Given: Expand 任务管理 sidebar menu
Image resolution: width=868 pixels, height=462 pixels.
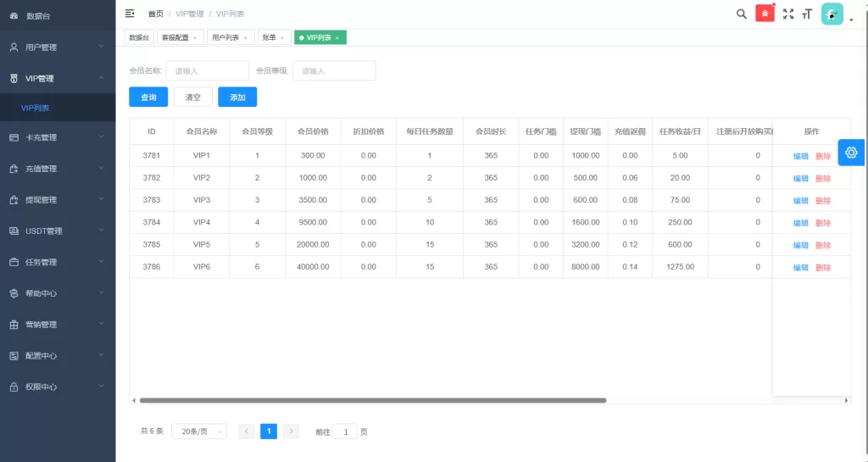Looking at the screenshot, I should point(57,262).
